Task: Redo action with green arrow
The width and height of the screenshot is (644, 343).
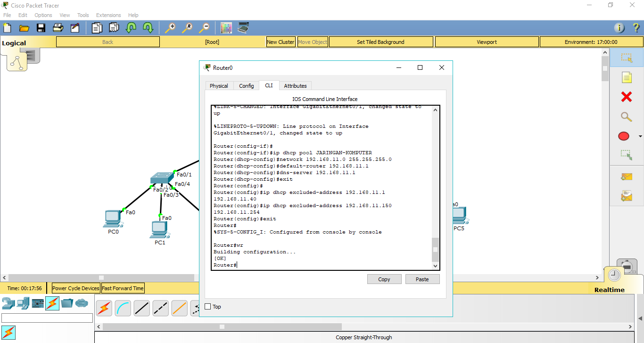Action: click(148, 28)
